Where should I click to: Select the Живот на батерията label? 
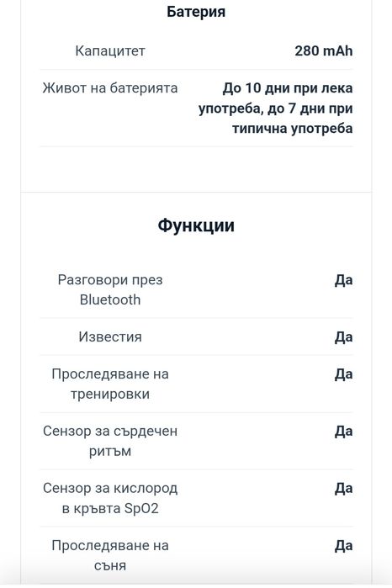click(110, 88)
